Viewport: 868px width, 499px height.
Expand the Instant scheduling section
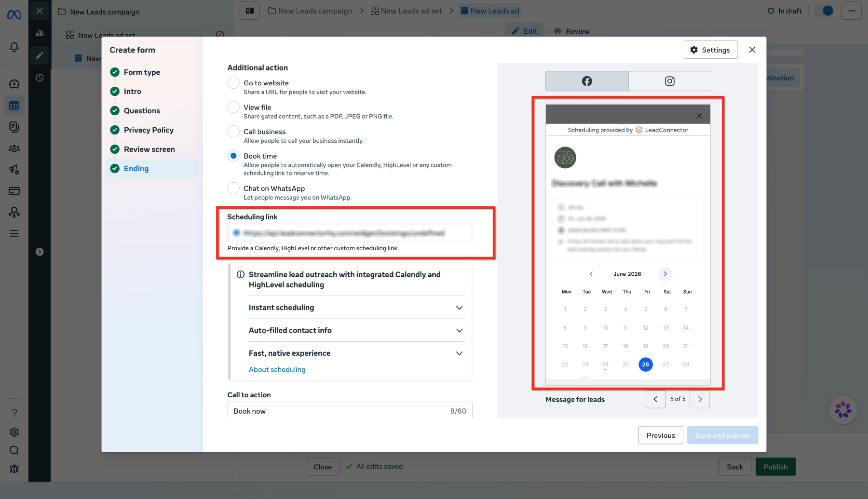pos(357,308)
